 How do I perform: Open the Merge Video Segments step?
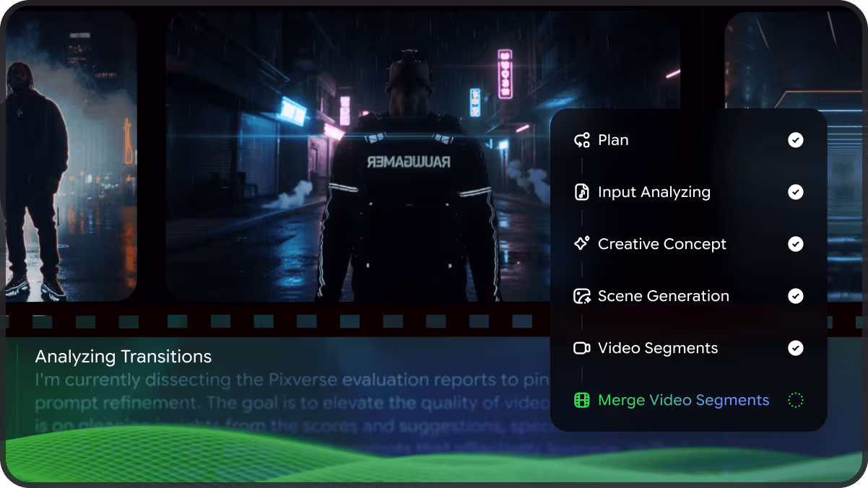[x=683, y=400]
